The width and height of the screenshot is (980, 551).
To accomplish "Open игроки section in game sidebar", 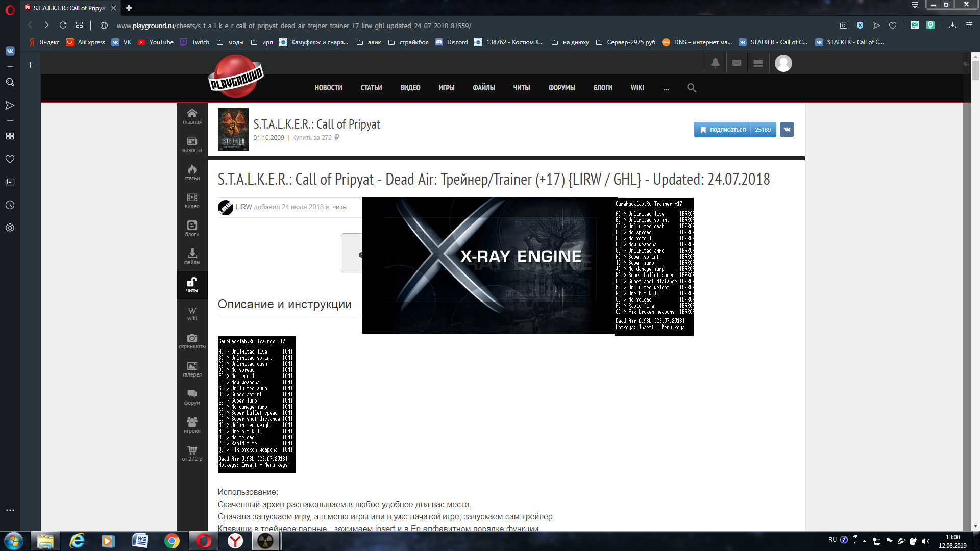I will coord(192,425).
